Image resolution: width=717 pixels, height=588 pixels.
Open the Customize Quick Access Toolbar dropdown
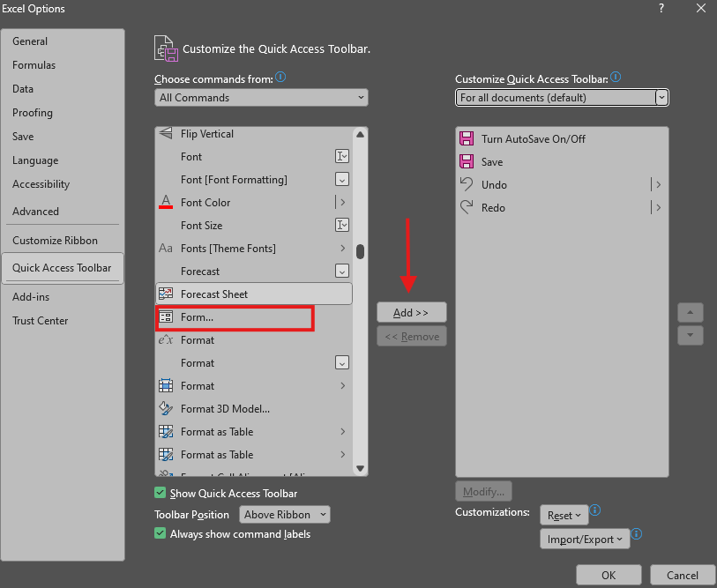(x=562, y=98)
